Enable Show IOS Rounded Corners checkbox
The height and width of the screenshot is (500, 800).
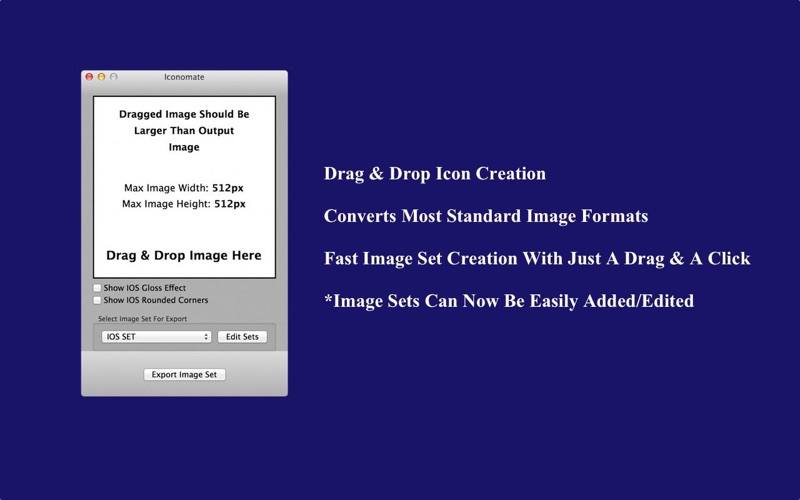pos(97,300)
